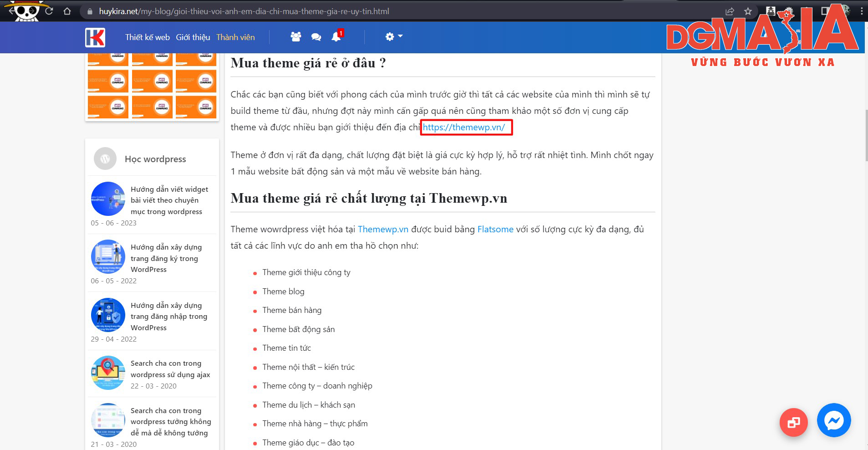The width and height of the screenshot is (868, 450).
Task: Open the Themewp.vn inline link
Action: 383,229
